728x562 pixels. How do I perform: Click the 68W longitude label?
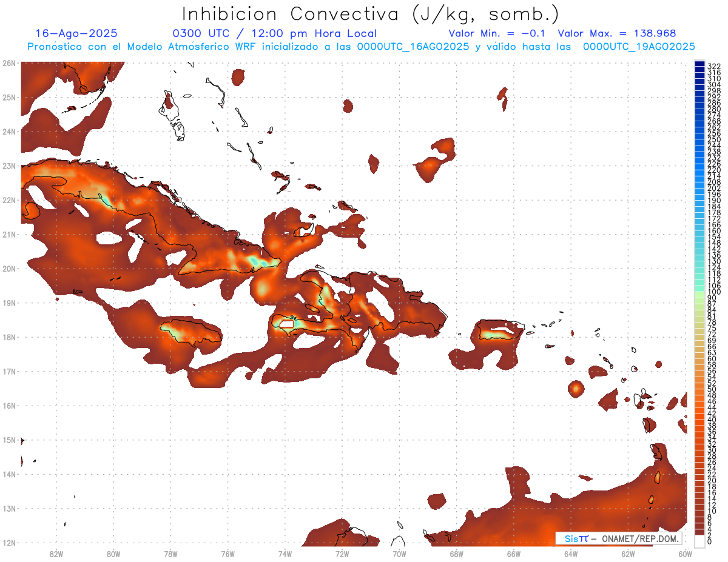coord(456,554)
